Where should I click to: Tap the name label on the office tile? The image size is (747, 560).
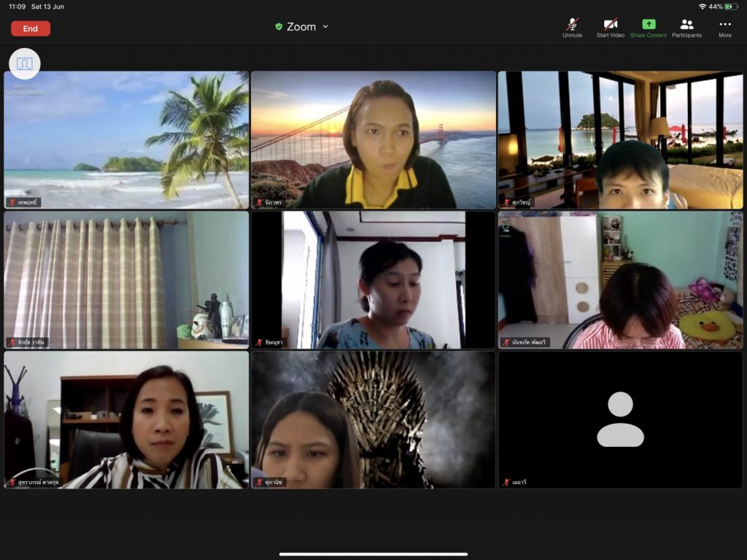[x=34, y=483]
